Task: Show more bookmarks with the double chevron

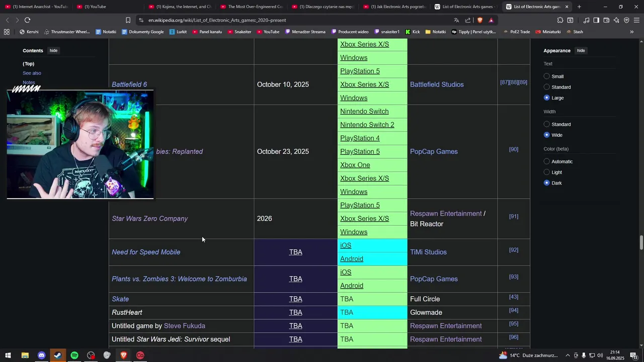Action: (x=632, y=32)
